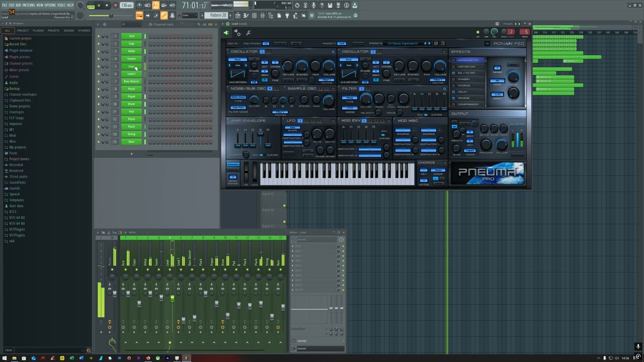Click the OVERLAP button in Pneuma

(281, 43)
